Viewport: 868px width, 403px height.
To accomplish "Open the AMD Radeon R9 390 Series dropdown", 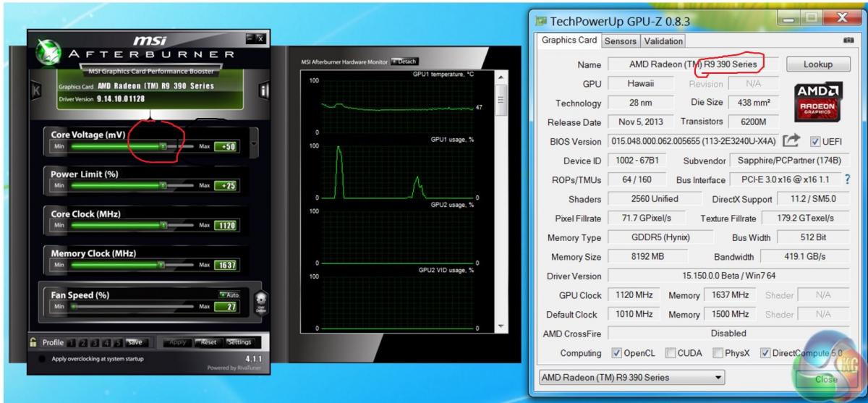I will tap(633, 377).
